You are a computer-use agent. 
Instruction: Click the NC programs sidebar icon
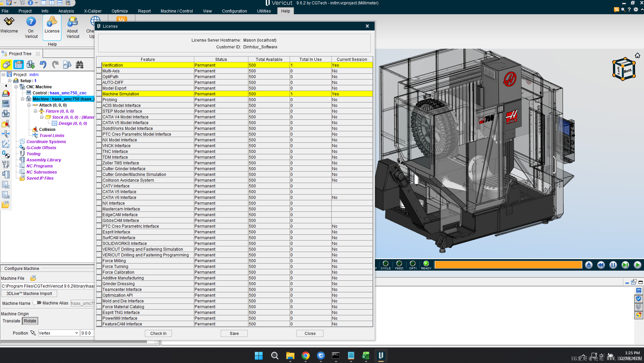pos(6,185)
